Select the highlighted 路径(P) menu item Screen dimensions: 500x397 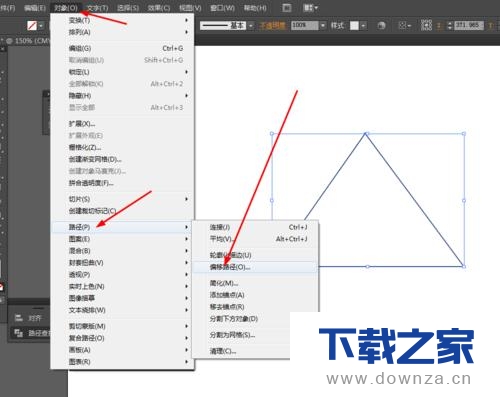coord(122,227)
